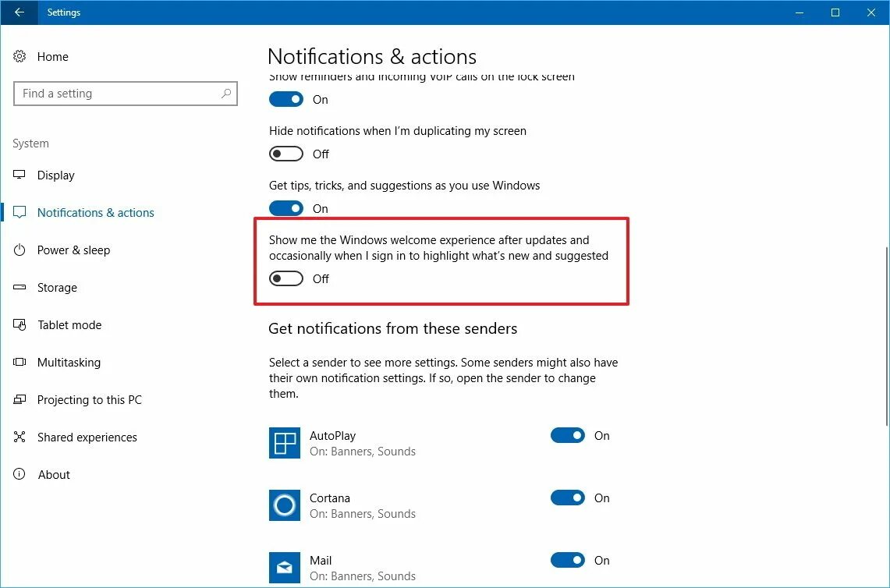Open the About settings page

coord(54,475)
